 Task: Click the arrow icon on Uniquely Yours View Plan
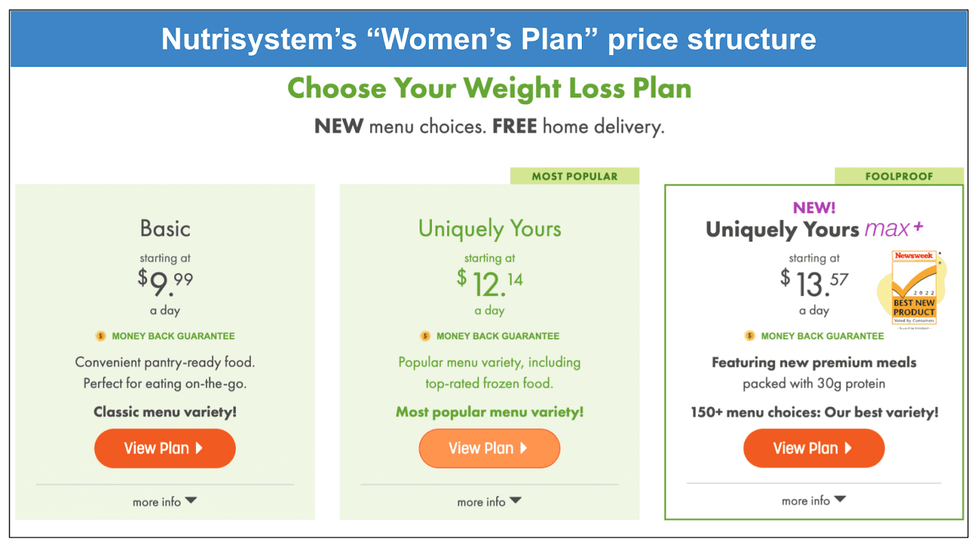click(524, 448)
